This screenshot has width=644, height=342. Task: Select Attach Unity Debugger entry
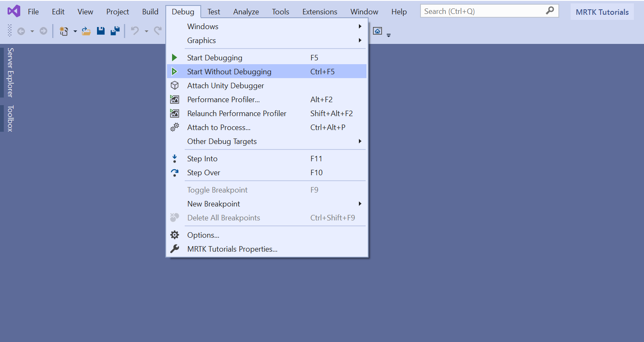267,85
